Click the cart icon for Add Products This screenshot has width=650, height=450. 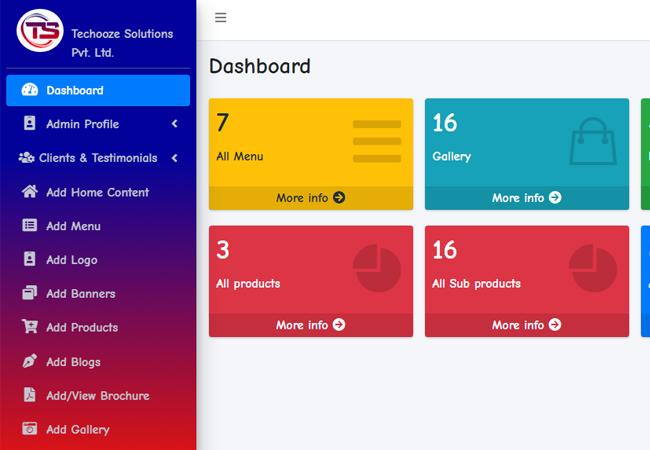tap(29, 327)
